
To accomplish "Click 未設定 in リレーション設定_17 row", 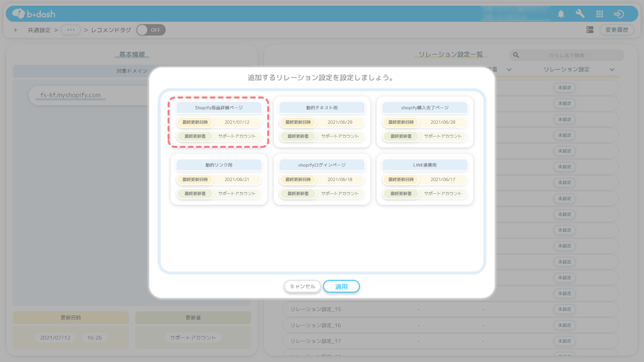I will 565,341.
